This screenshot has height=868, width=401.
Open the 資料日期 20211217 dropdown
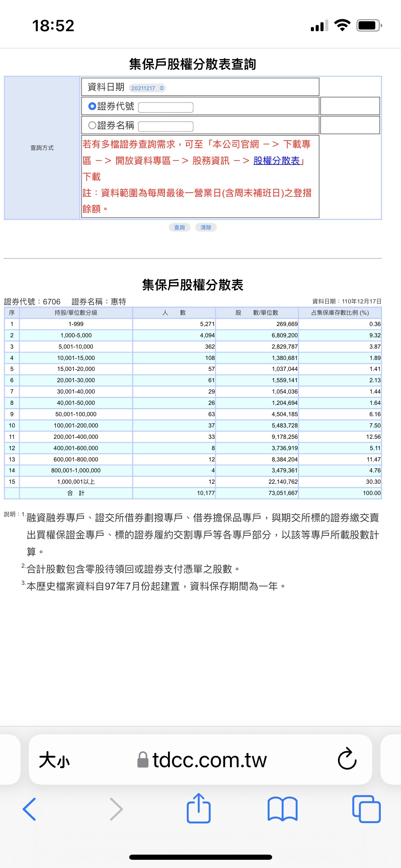(x=147, y=88)
